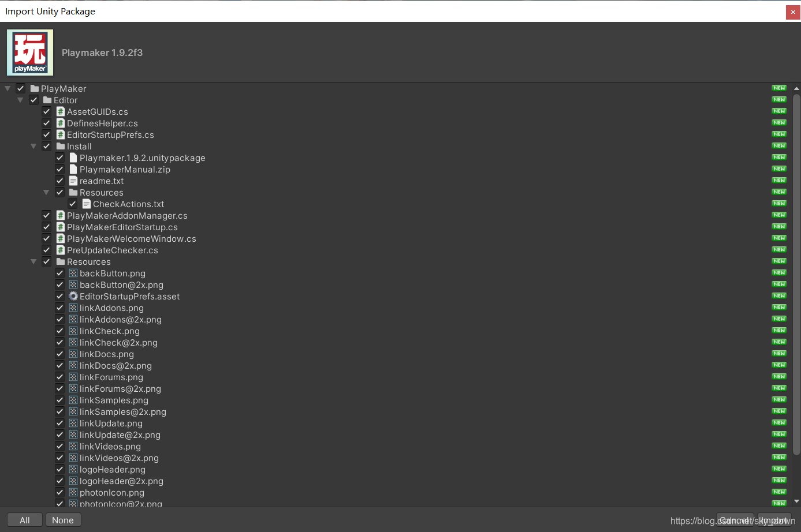Click the DefinesHelper.cs script icon
Image resolution: width=801 pixels, height=532 pixels.
[x=60, y=123]
